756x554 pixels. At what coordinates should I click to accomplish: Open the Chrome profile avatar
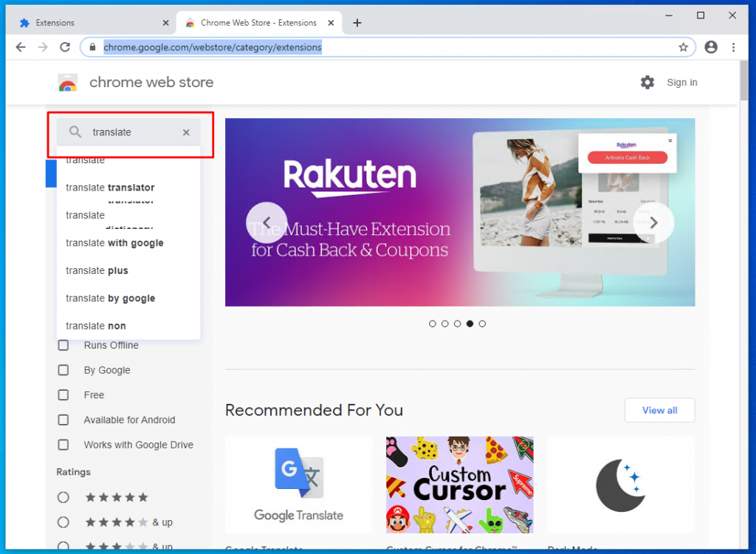click(x=711, y=47)
